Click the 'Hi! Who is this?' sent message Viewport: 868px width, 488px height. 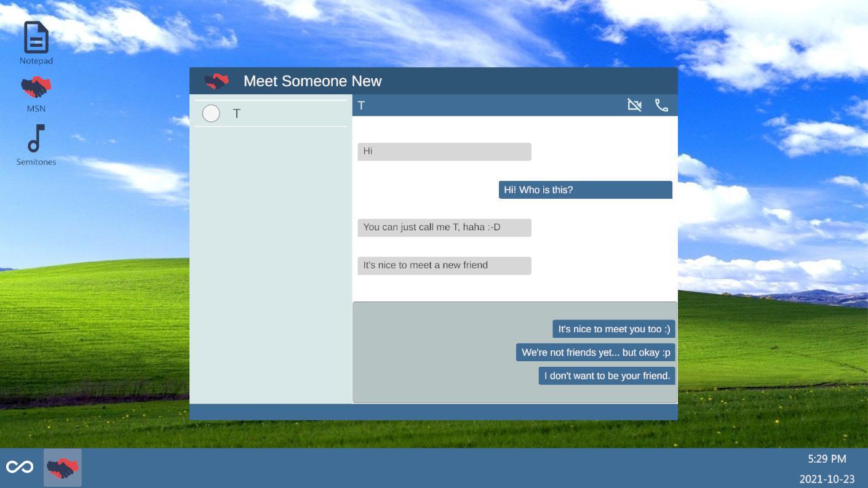[584, 190]
